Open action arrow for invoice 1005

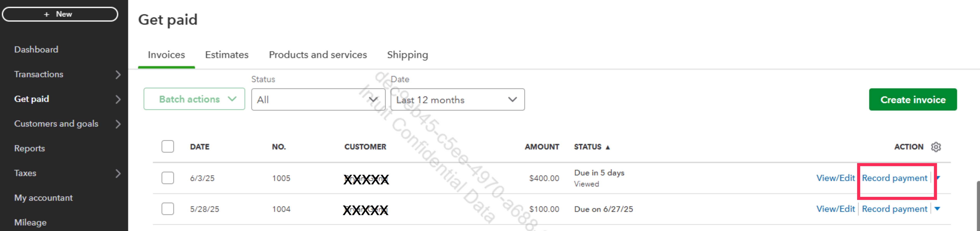coord(938,178)
